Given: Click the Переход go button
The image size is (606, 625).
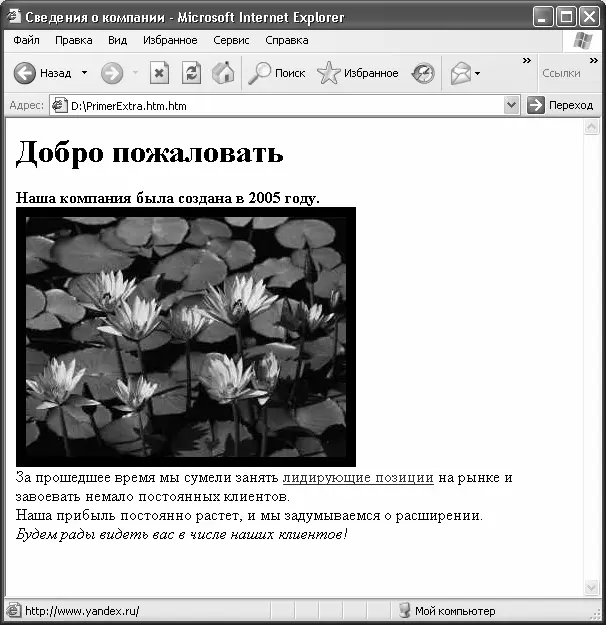Looking at the screenshot, I should coord(561,105).
